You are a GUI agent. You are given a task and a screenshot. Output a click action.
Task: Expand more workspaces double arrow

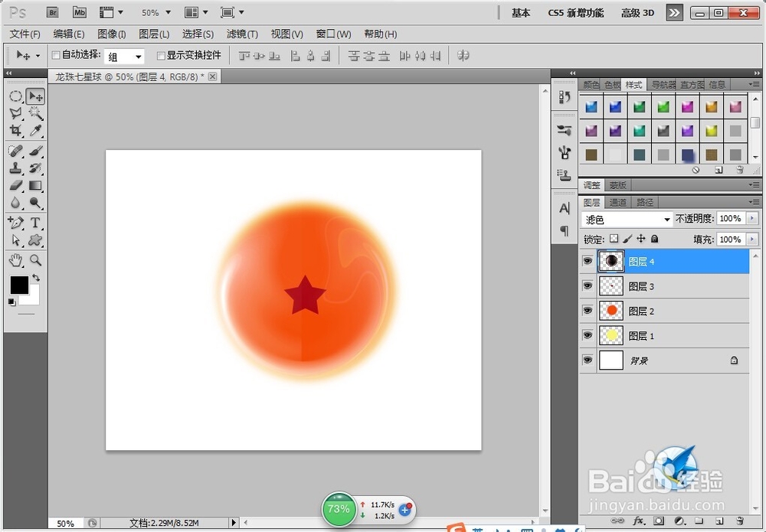[x=674, y=13]
